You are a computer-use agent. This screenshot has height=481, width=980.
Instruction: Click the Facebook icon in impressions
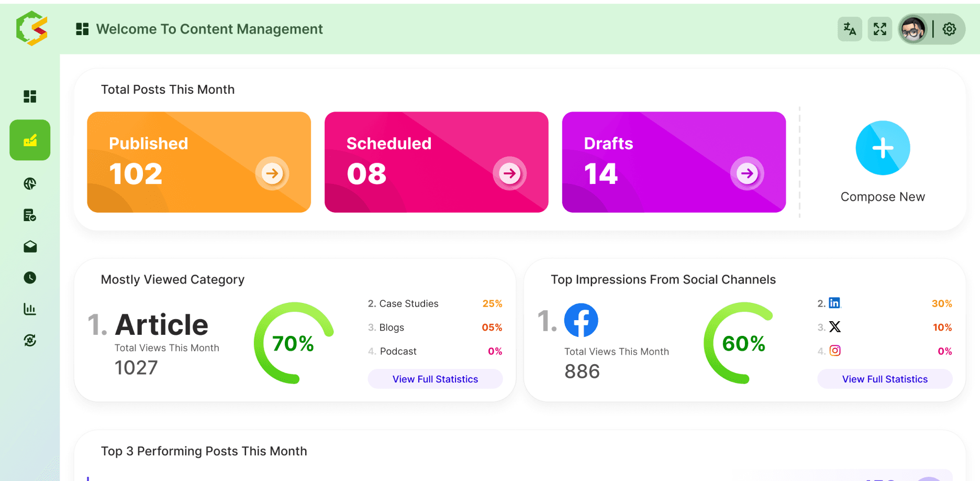(581, 320)
